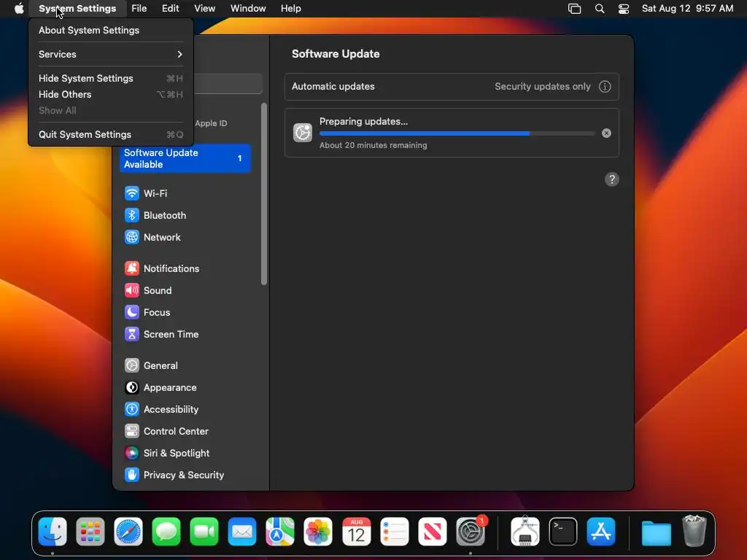Open the blue folder in Dock
The image size is (747, 560).
[x=656, y=532]
